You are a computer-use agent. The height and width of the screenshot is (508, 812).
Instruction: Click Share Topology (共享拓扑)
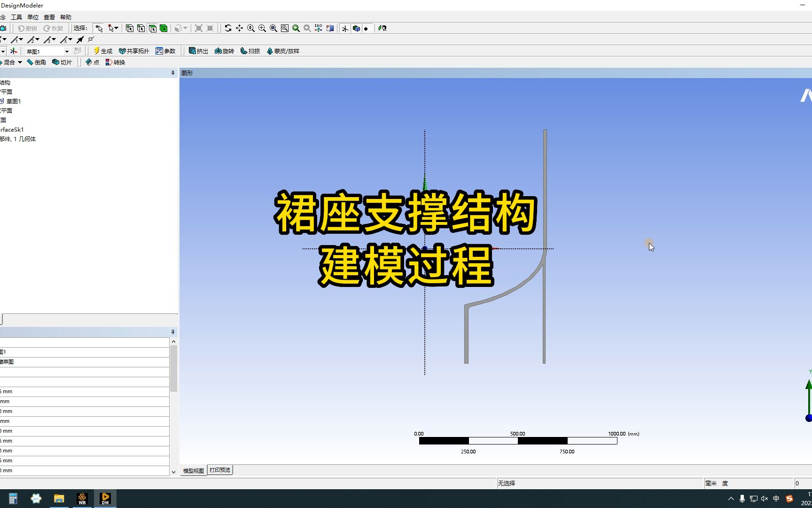click(134, 51)
